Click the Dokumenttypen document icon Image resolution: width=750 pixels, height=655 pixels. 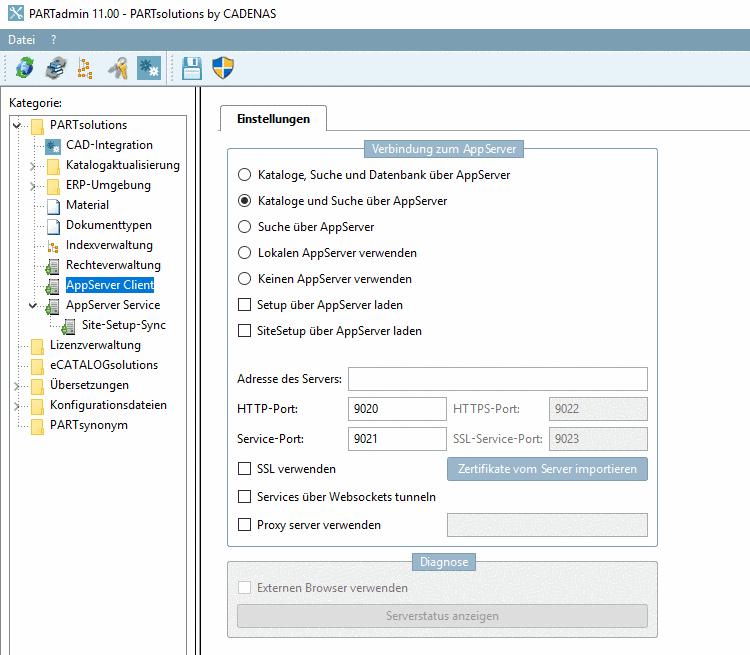tap(54, 226)
